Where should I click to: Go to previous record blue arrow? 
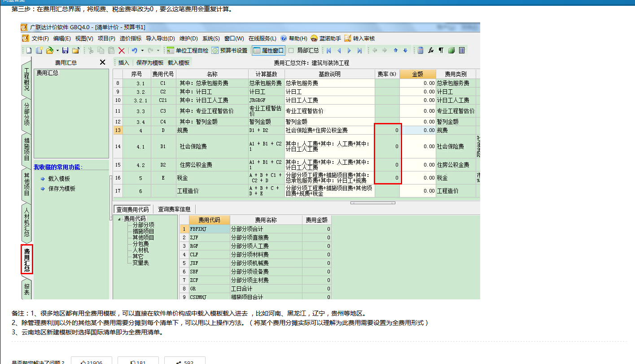pos(339,50)
